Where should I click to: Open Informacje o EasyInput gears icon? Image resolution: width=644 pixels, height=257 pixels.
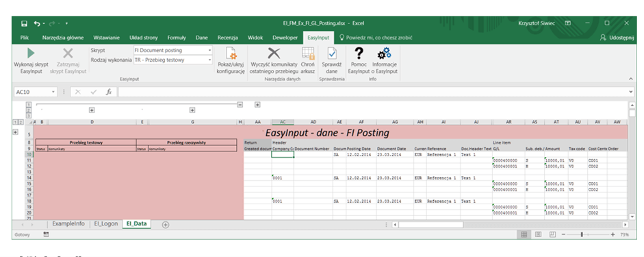[x=385, y=53]
